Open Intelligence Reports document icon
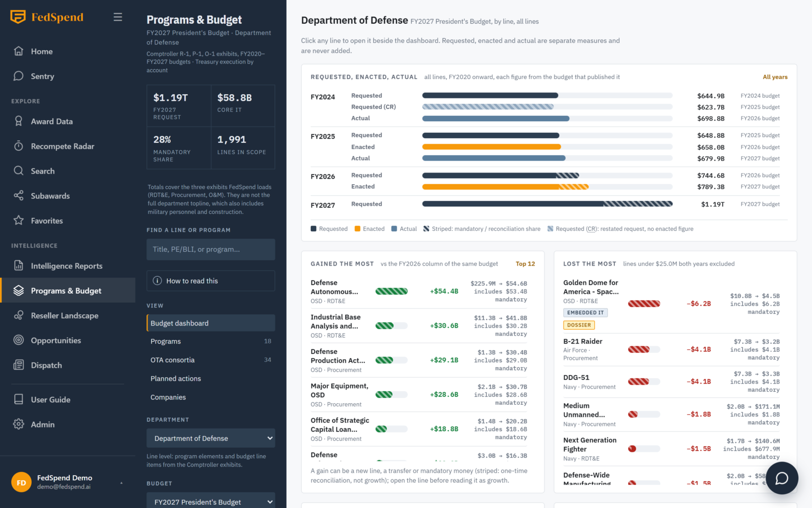 (19, 266)
